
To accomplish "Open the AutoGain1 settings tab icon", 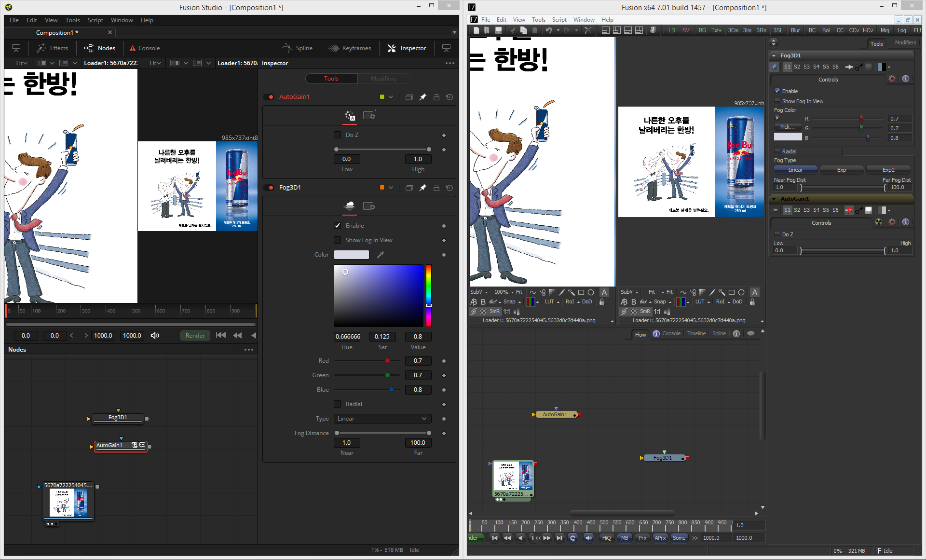I will [369, 116].
